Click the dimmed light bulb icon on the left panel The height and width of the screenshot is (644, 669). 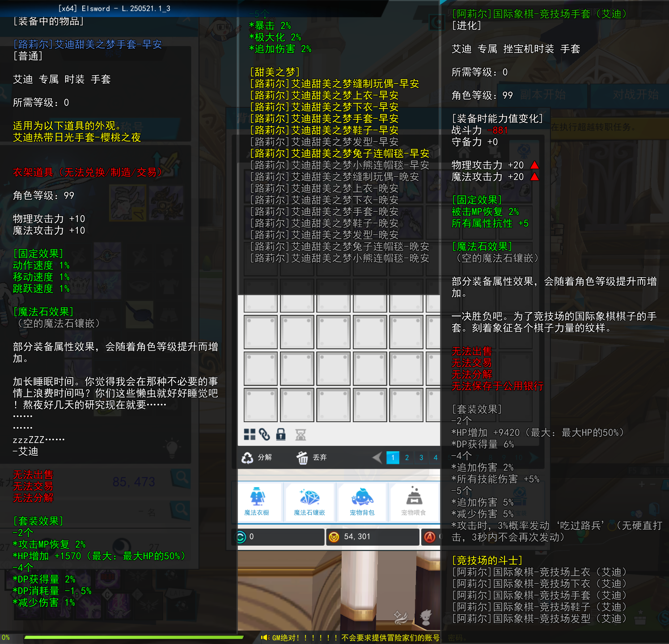pyautogui.click(x=173, y=448)
